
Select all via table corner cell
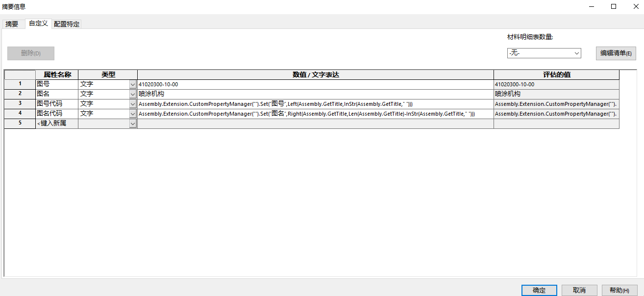click(20, 75)
